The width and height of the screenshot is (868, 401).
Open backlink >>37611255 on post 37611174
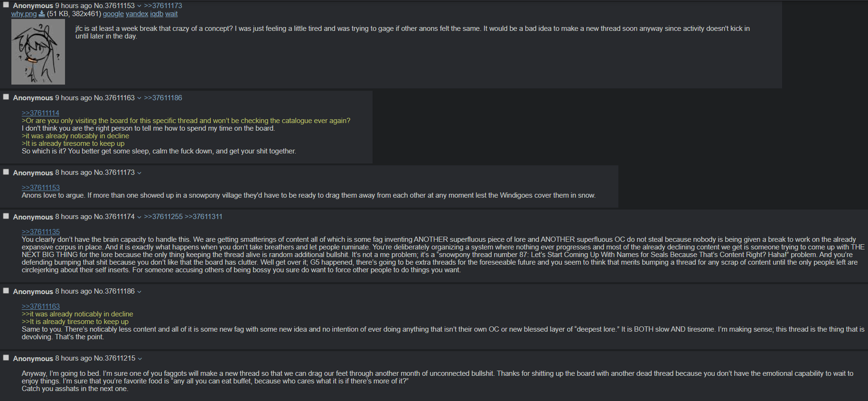click(x=163, y=217)
